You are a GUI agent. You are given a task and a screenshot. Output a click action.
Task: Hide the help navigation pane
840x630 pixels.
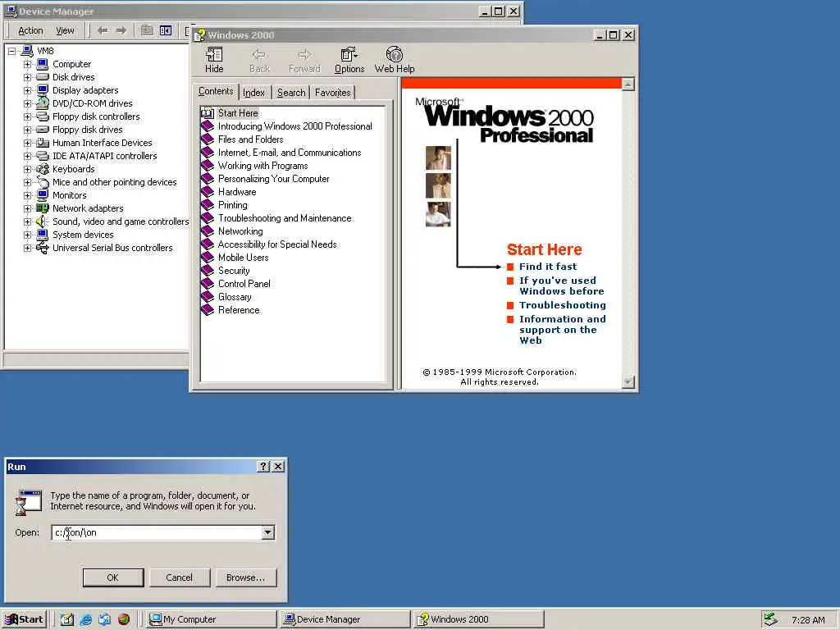tap(214, 60)
